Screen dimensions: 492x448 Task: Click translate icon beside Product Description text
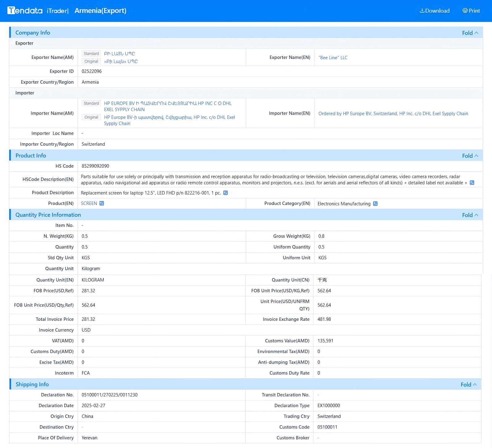tap(225, 193)
